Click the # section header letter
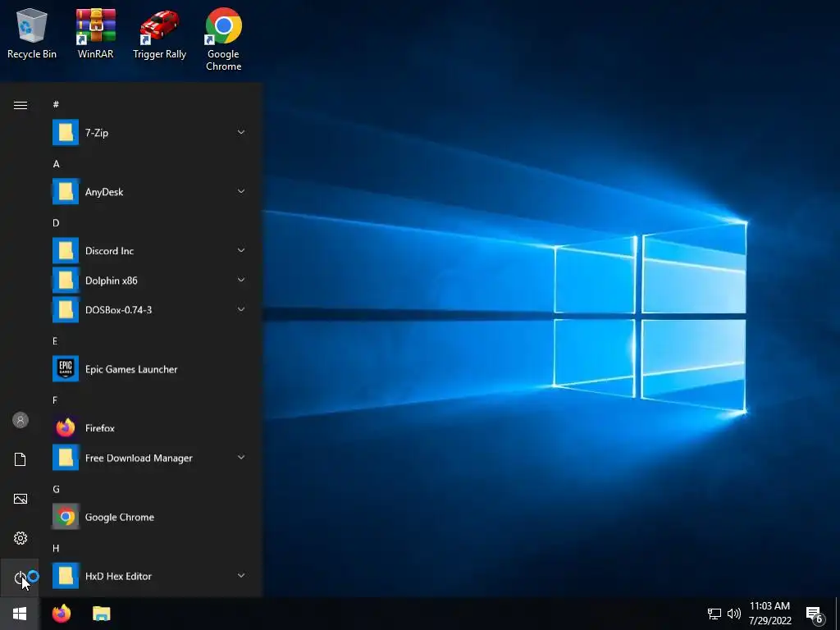 (56, 104)
